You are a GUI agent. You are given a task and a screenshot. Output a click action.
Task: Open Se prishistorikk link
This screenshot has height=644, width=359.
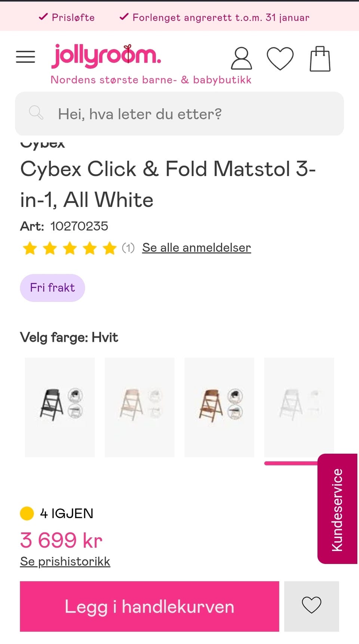[65, 561]
